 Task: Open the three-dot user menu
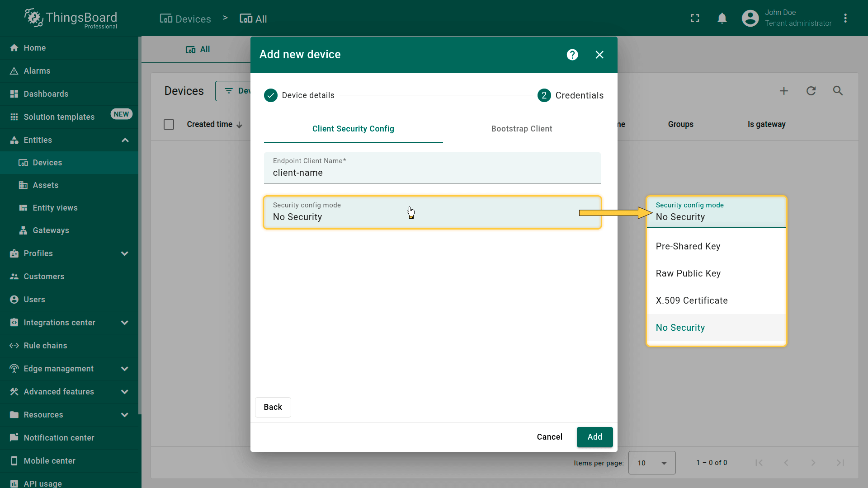pyautogui.click(x=845, y=19)
